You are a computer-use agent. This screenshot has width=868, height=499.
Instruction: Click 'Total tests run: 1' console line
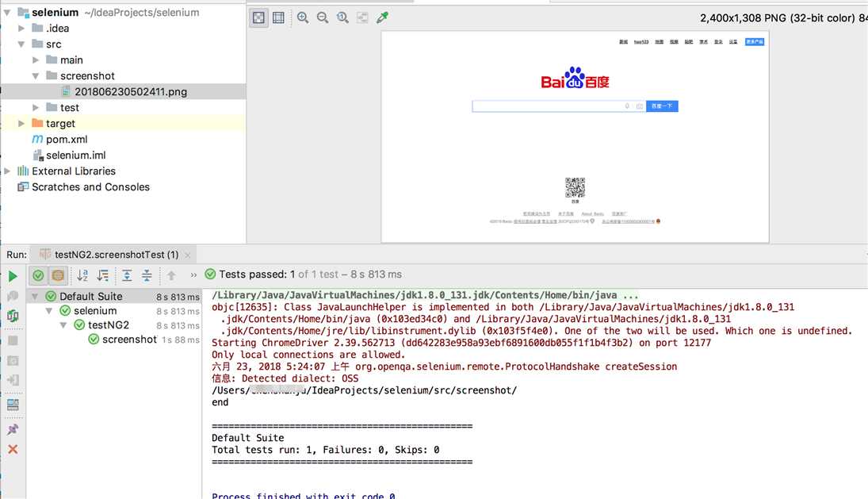326,450
